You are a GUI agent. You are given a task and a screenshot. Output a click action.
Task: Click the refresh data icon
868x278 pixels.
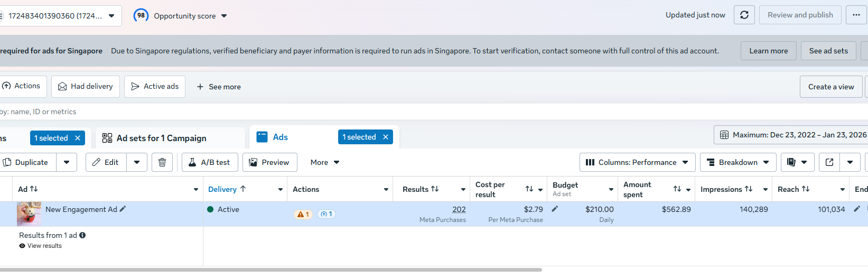744,15
